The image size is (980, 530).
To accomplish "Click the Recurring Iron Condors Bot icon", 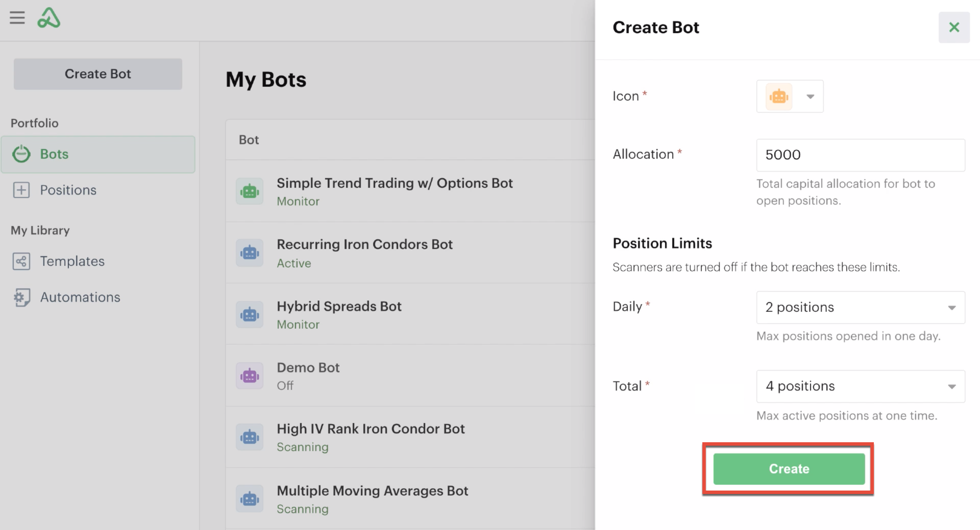I will pos(249,252).
